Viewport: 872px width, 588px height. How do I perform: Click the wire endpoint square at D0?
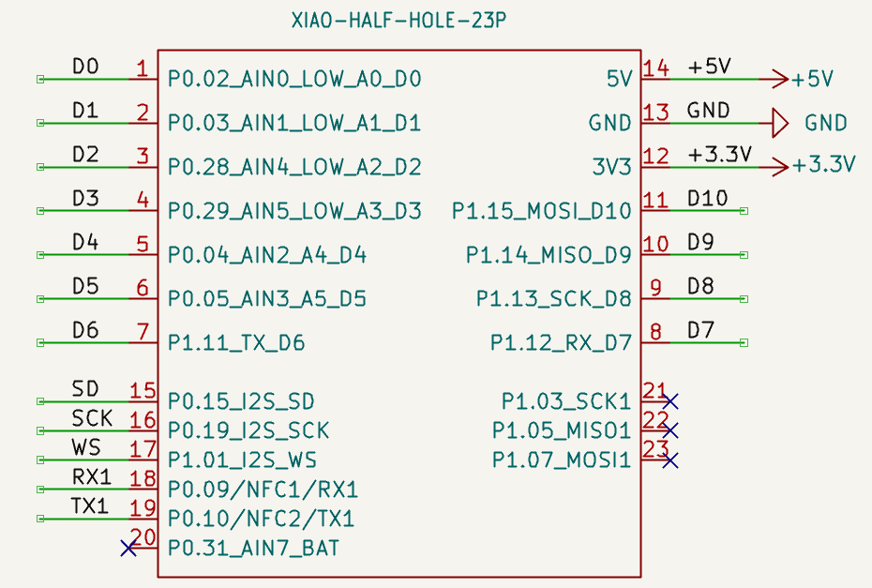40,80
